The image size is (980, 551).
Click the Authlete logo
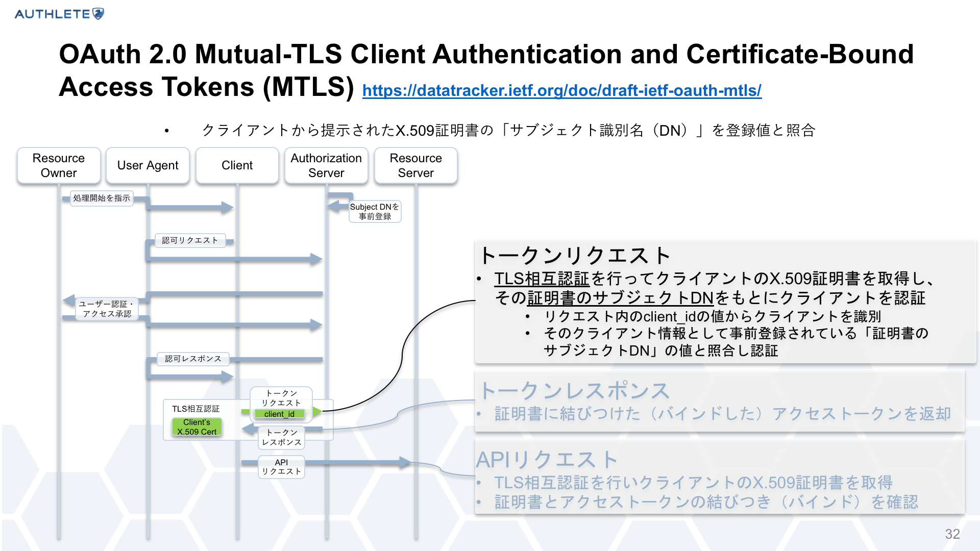pyautogui.click(x=59, y=14)
